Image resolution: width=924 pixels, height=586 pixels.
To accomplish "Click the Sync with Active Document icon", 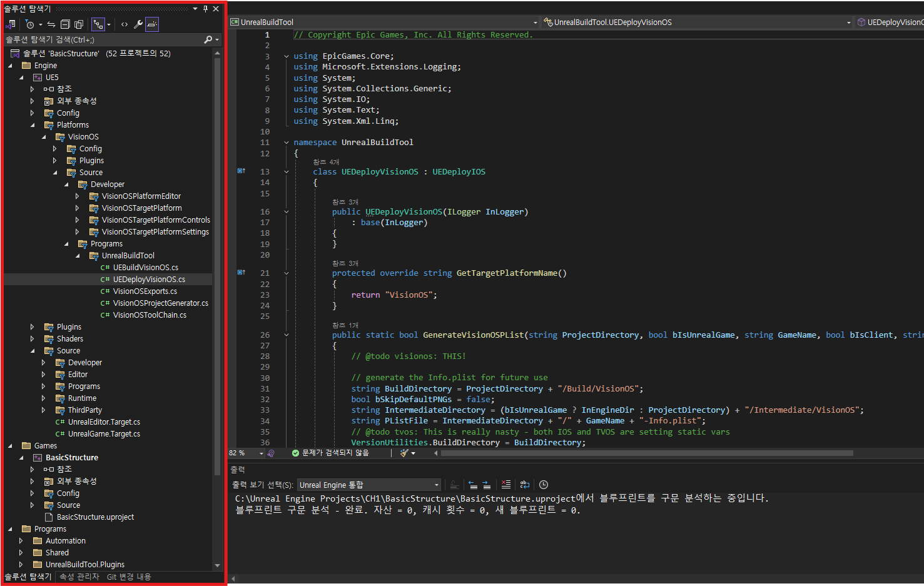I will (51, 24).
